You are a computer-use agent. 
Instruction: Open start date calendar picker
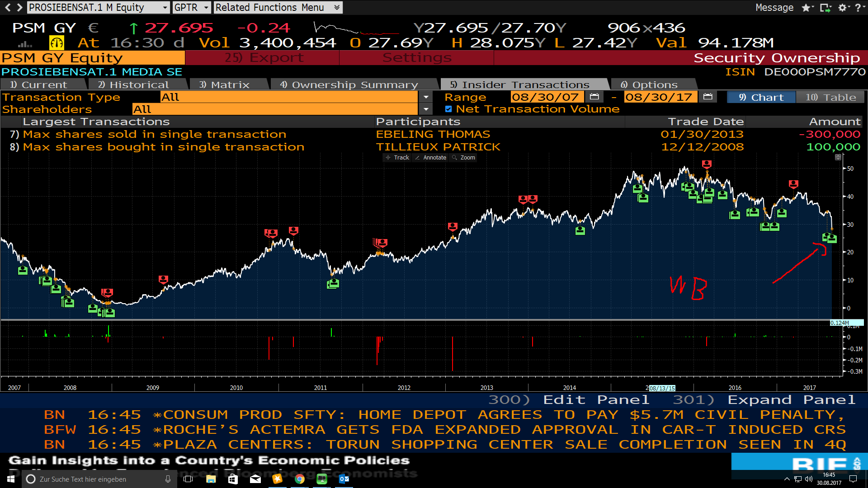pyautogui.click(x=594, y=97)
